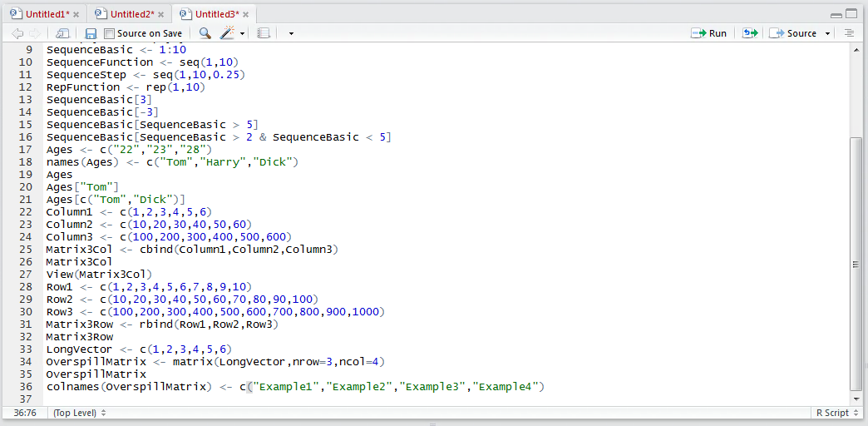This screenshot has height=426, width=868.
Task: Show document outline icon
Action: click(x=849, y=33)
